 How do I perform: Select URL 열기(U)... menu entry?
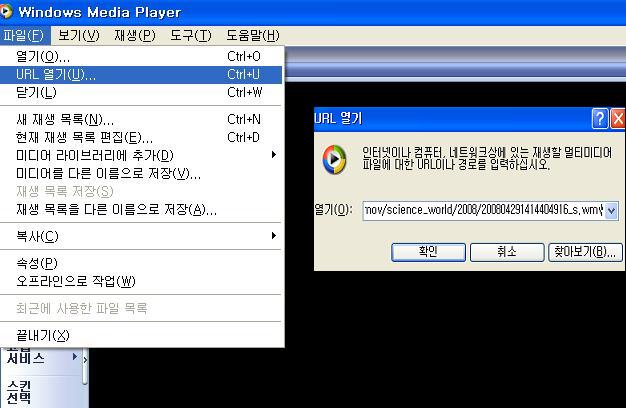pos(141,75)
